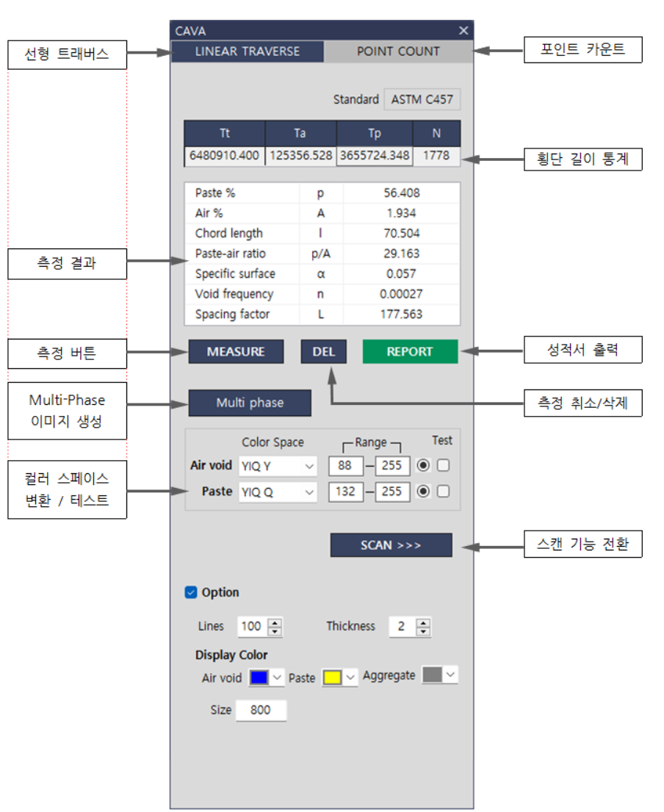Select the Paste radio button

tap(423, 491)
